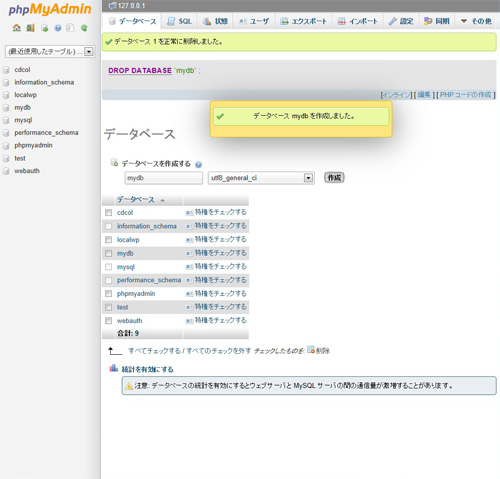Check the information_schema database checkbox
This screenshot has height=479, width=500.
108,226
